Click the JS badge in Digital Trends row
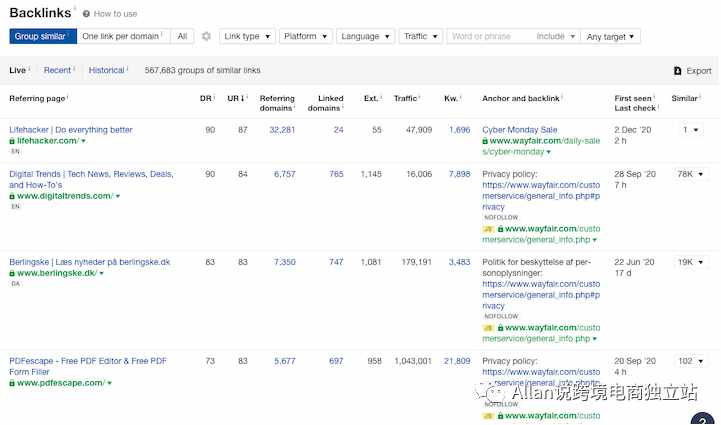 (x=487, y=229)
